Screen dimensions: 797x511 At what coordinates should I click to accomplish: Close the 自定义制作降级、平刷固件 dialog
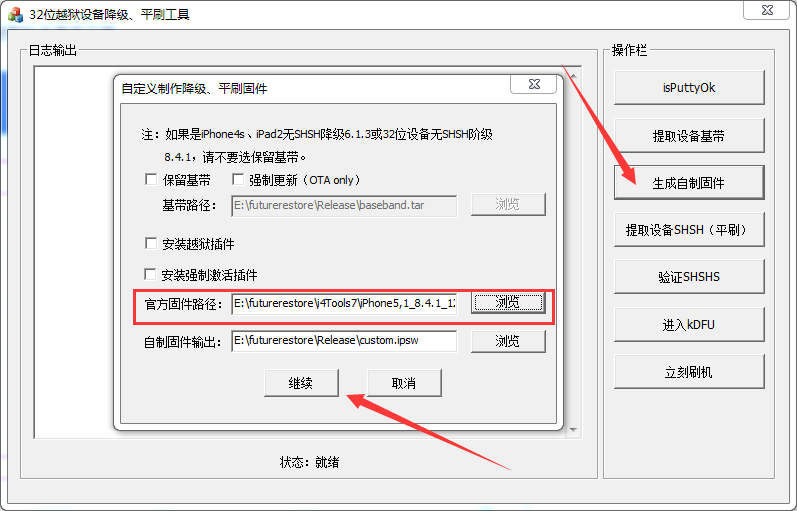[x=534, y=84]
